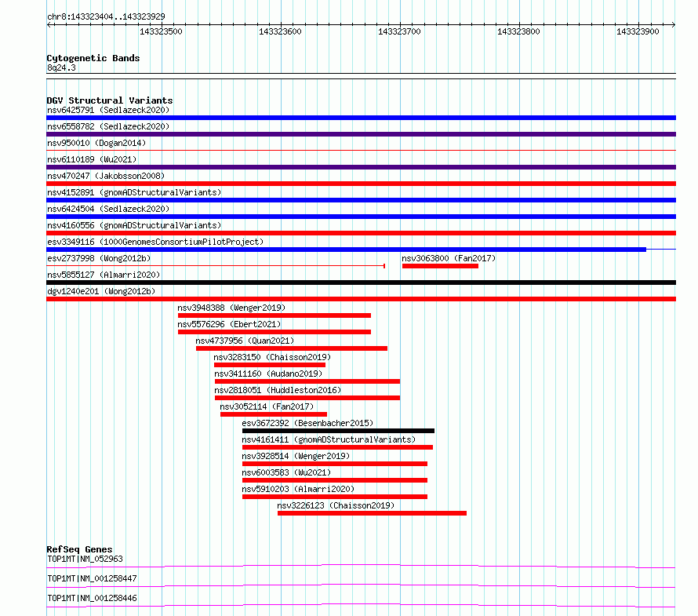Select the nsv4161411 red variant bar
Screen dimensions: 698x616
[x=337, y=447]
